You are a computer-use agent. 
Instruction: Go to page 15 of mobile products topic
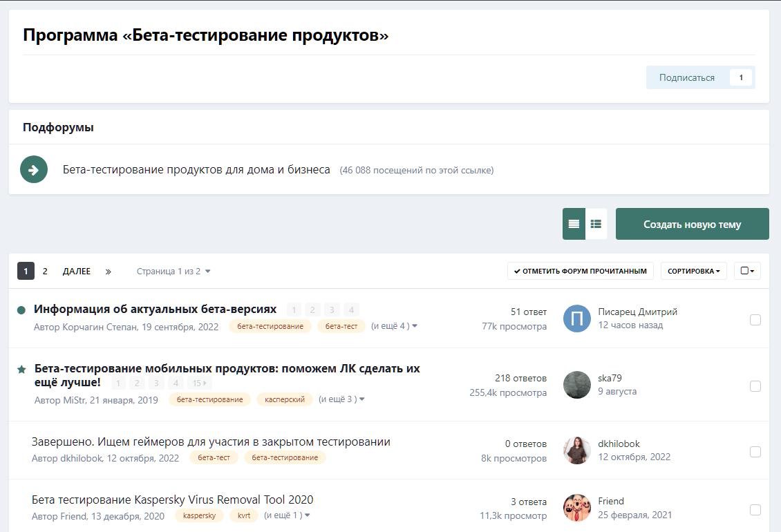199,383
